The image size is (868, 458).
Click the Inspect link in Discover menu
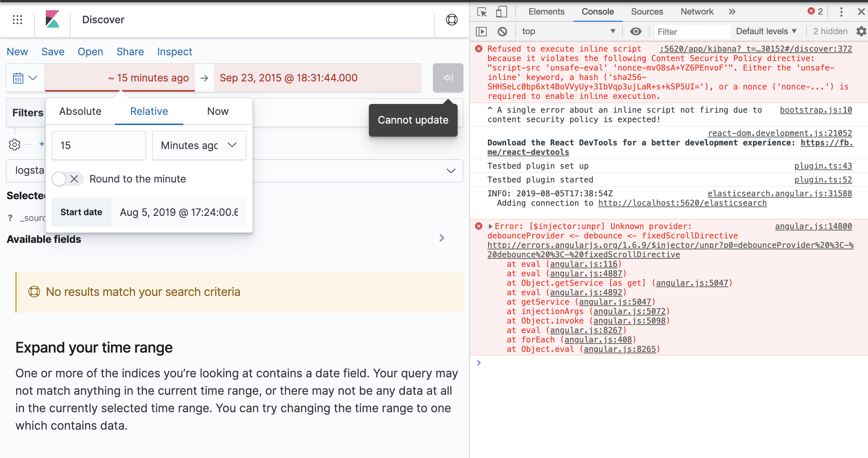174,52
